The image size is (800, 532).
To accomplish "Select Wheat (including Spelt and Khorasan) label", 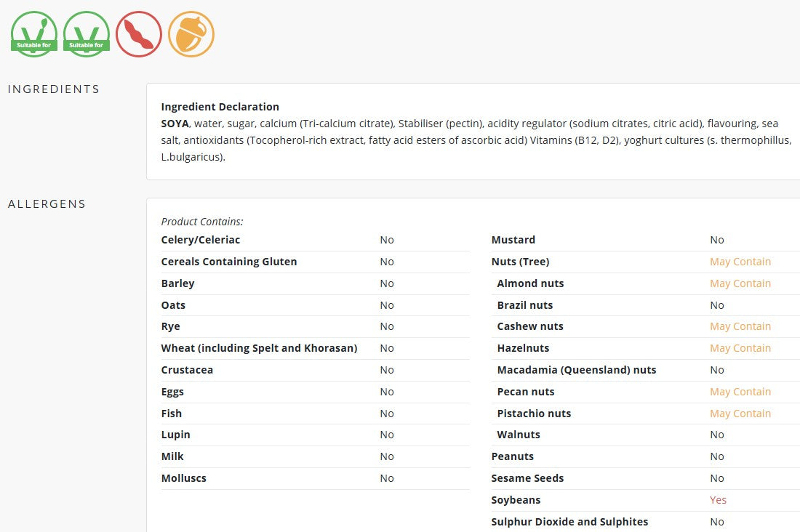I will [x=259, y=348].
